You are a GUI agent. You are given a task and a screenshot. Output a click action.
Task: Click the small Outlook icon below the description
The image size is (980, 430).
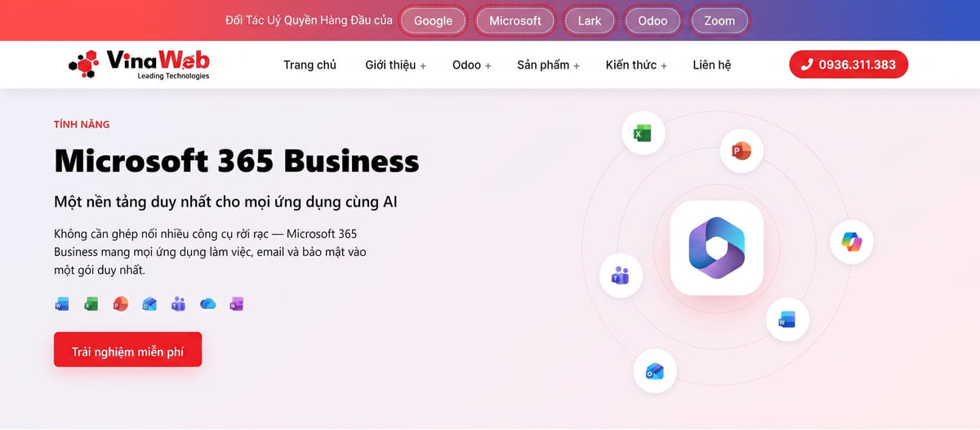tap(149, 304)
